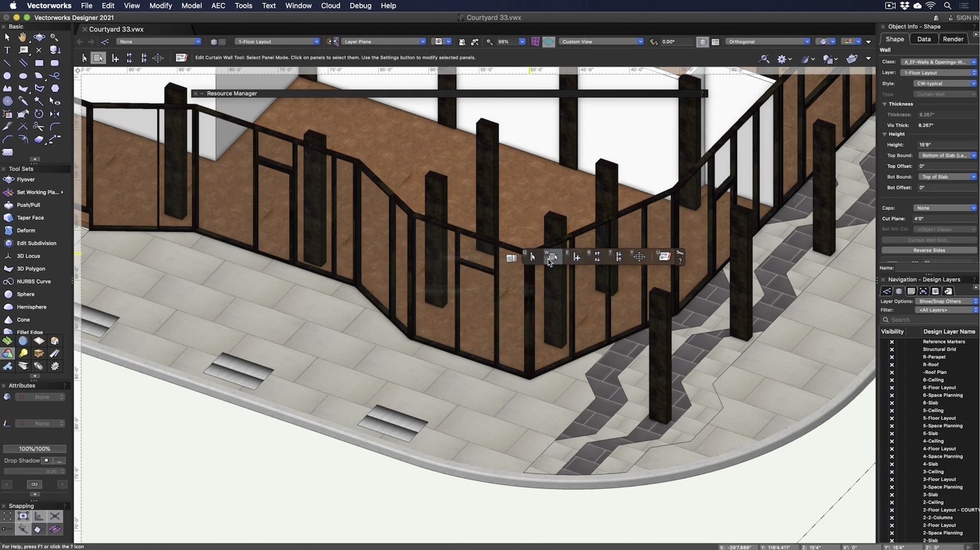This screenshot has height=550, width=980.
Task: Select the Taper Face tool
Action: click(x=30, y=218)
